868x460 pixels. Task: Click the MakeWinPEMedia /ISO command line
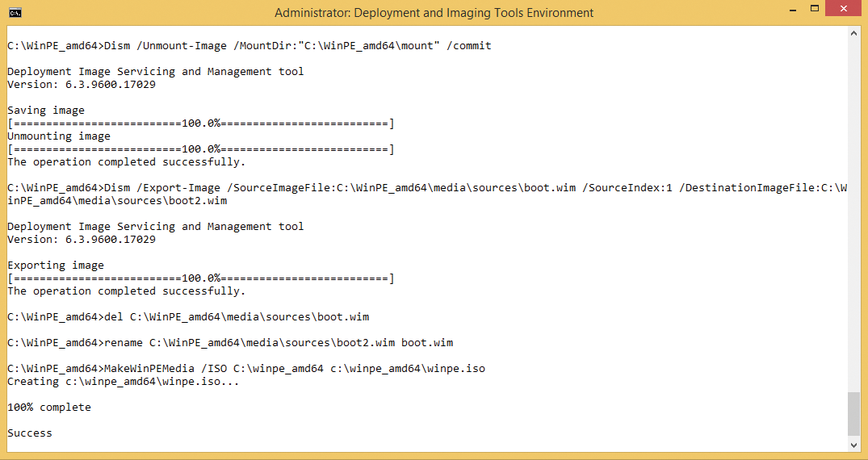point(246,369)
